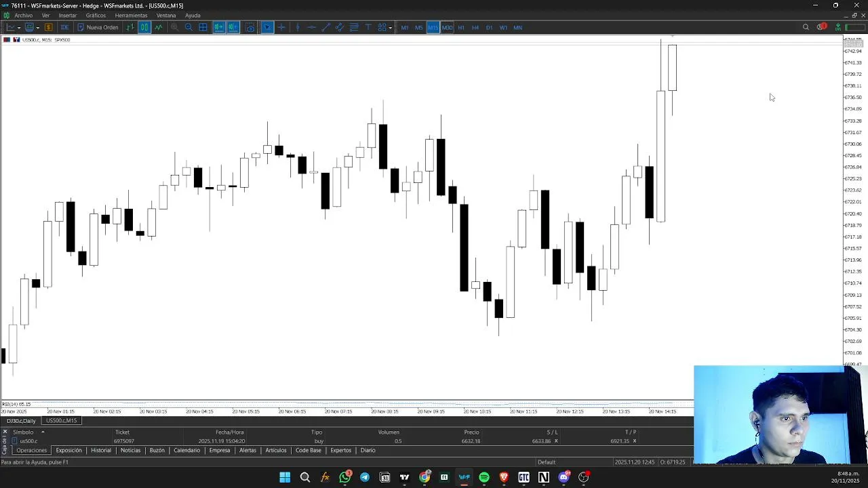Select the horizontal line drawing tool

[x=311, y=27]
